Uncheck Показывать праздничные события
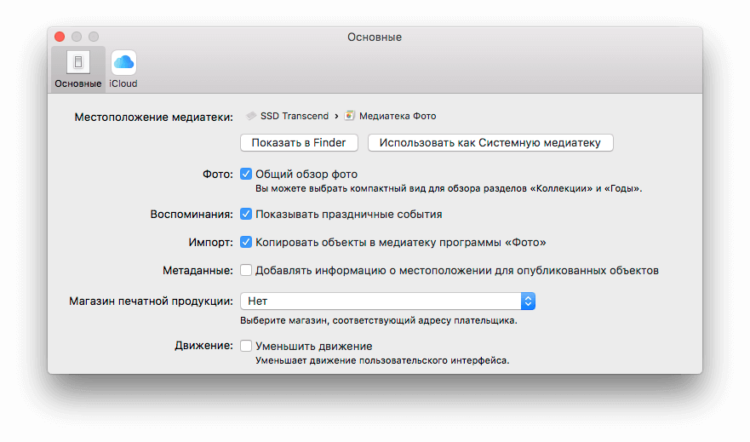Screen dimensions: 750x442 [x=246, y=214]
